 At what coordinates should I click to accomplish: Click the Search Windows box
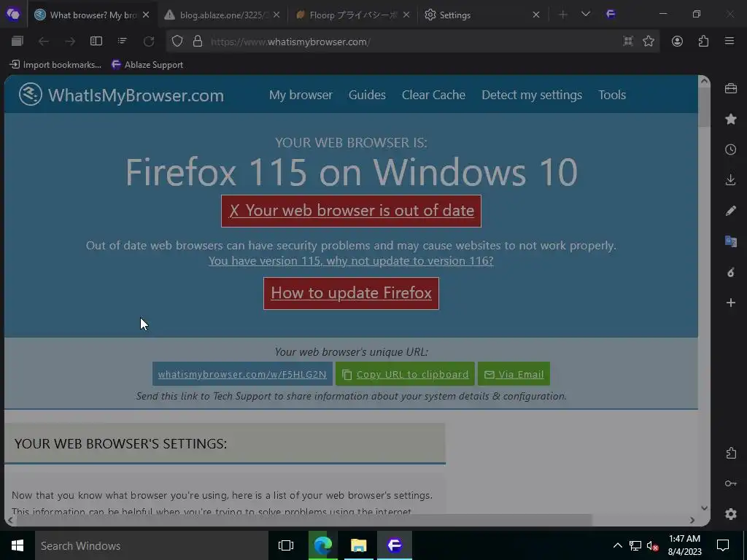[x=152, y=545]
